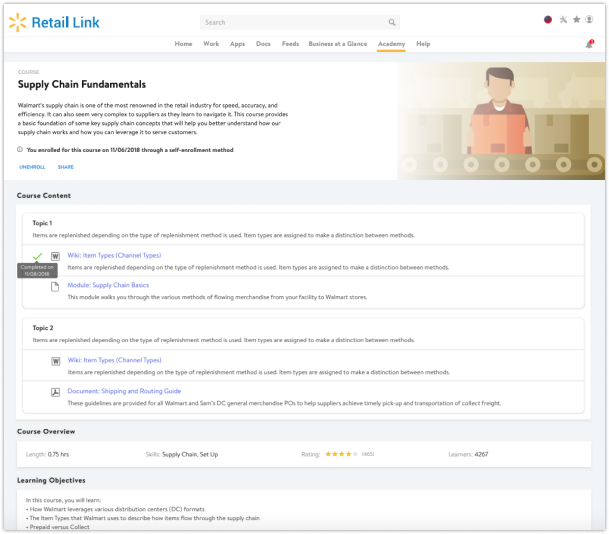Click the Topic 1 heading
The image size is (609, 534).
[x=42, y=223]
